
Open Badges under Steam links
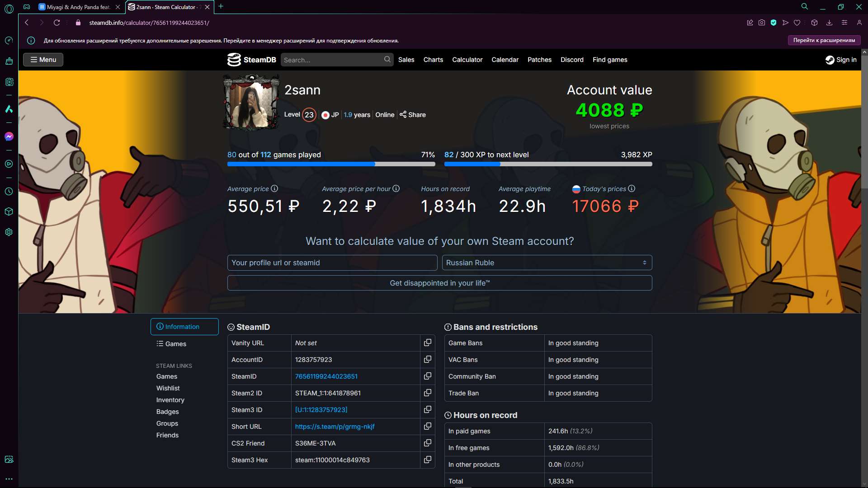click(167, 412)
